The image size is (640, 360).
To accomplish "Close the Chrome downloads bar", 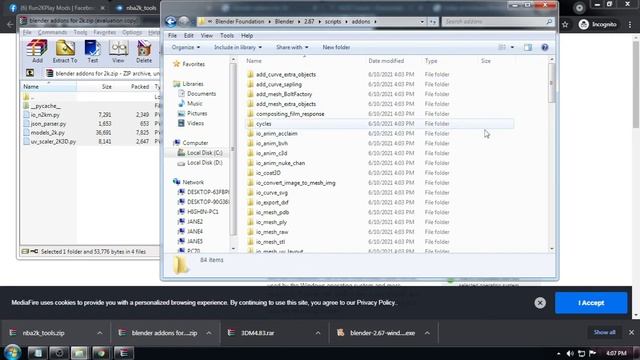I will coord(631,332).
